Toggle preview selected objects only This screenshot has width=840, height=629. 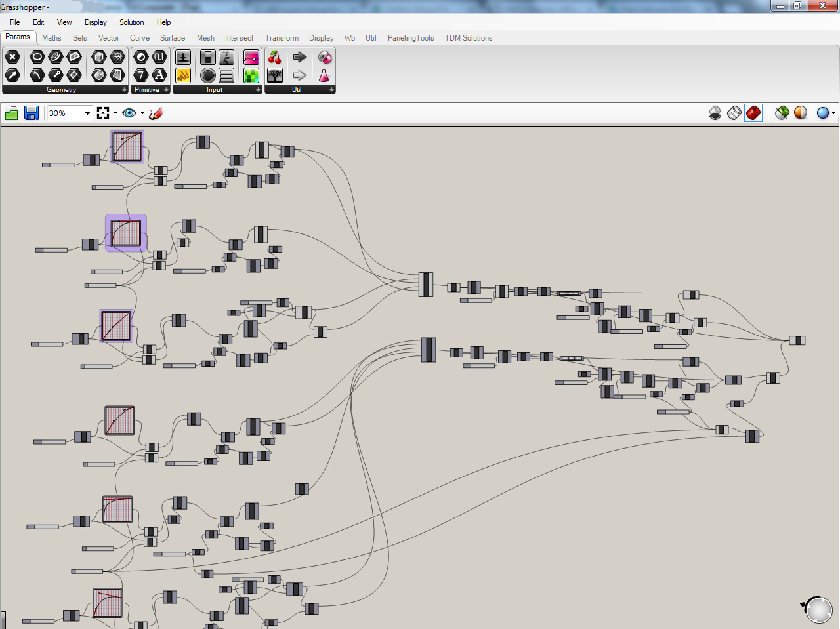coord(782,113)
